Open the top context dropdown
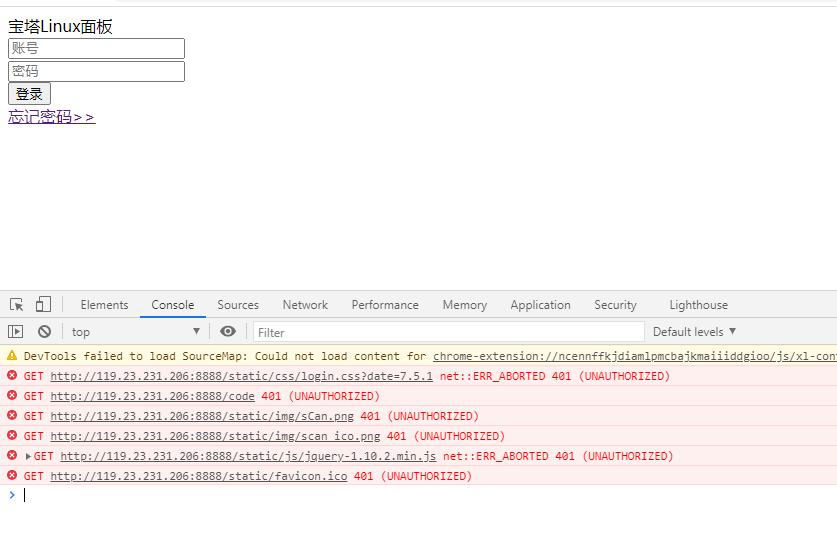This screenshot has width=837, height=538. [136, 332]
